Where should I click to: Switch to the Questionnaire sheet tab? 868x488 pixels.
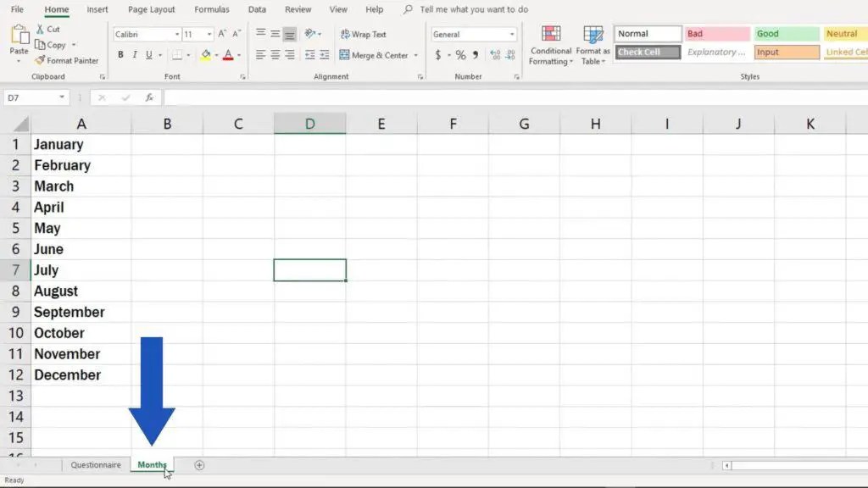pyautogui.click(x=95, y=464)
